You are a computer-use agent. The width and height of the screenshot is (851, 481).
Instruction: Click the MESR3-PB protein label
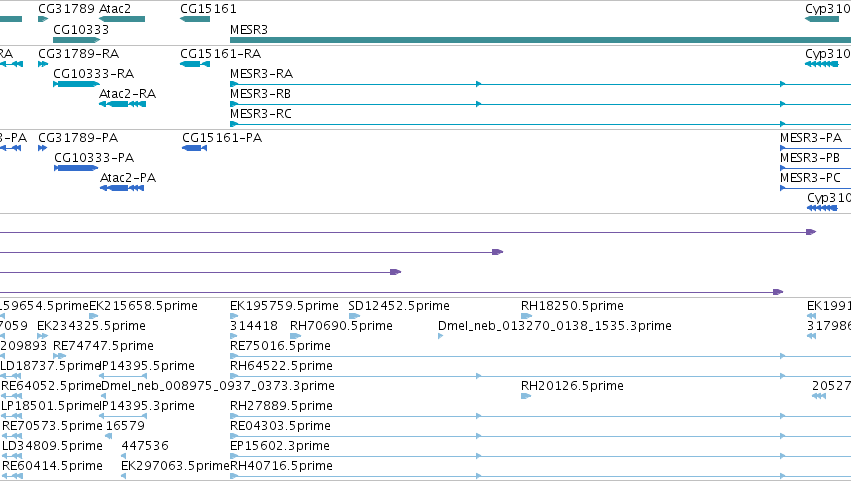(810, 157)
